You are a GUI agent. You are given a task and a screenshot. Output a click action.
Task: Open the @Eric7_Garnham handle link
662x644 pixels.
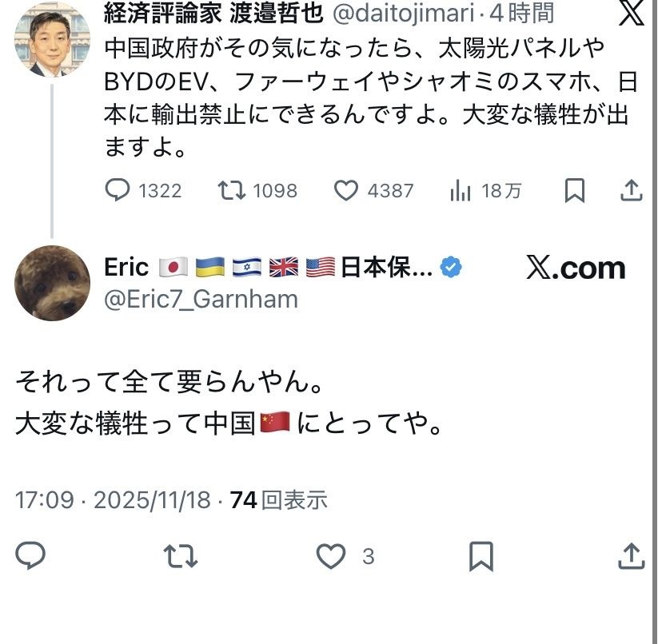pyautogui.click(x=201, y=299)
